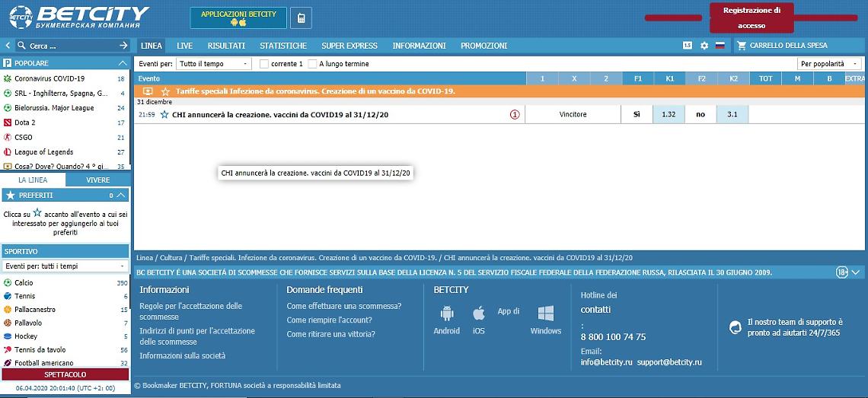Click the League of Legends icon
This screenshot has height=398, width=868.
point(7,151)
